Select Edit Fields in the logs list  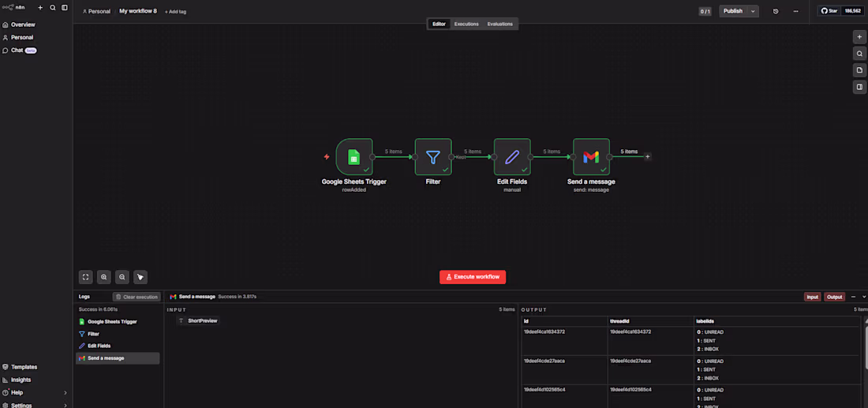tap(118, 346)
